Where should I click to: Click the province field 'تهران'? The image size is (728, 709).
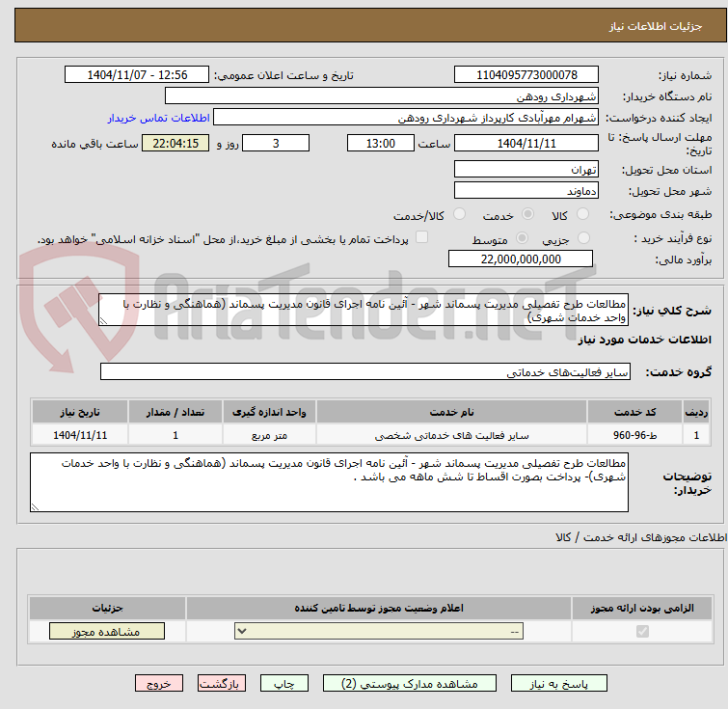[526, 169]
